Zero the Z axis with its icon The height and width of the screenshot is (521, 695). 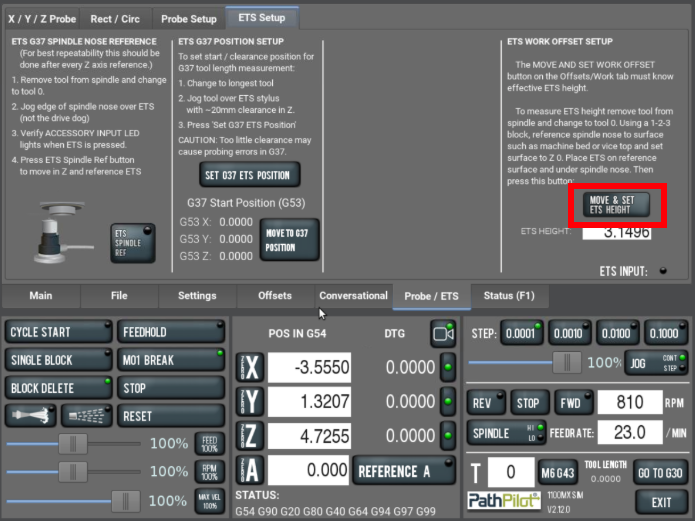[x=251, y=436]
